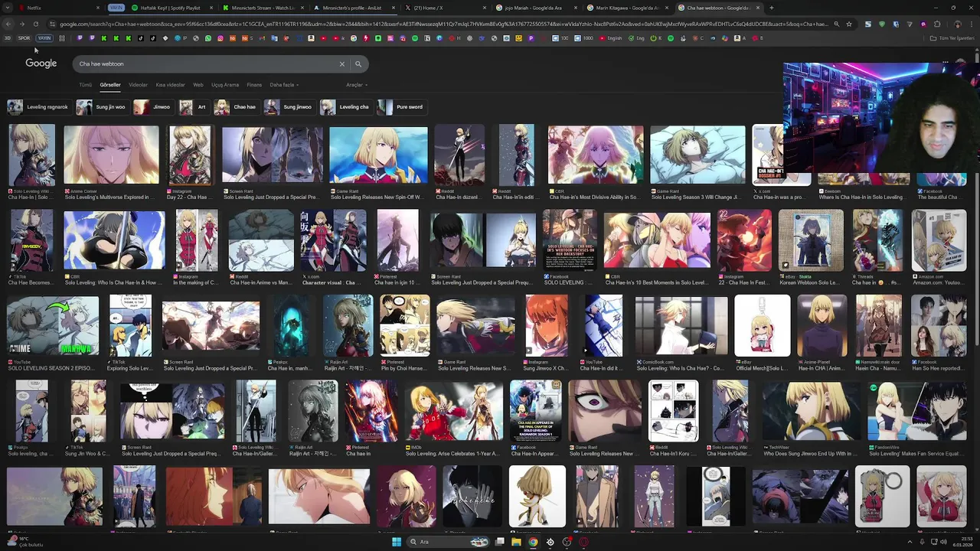Open the ANIME vs MANHWA YouTube thumbnail
Image resolution: width=980 pixels, height=551 pixels.
53,325
